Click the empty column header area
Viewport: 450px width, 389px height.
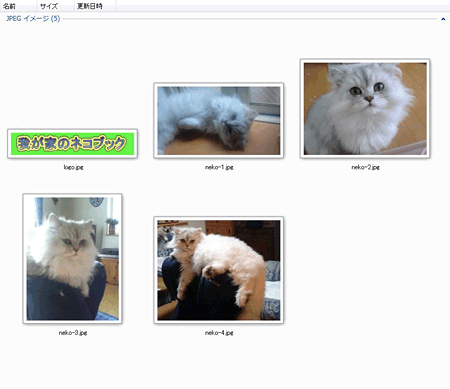(283, 6)
